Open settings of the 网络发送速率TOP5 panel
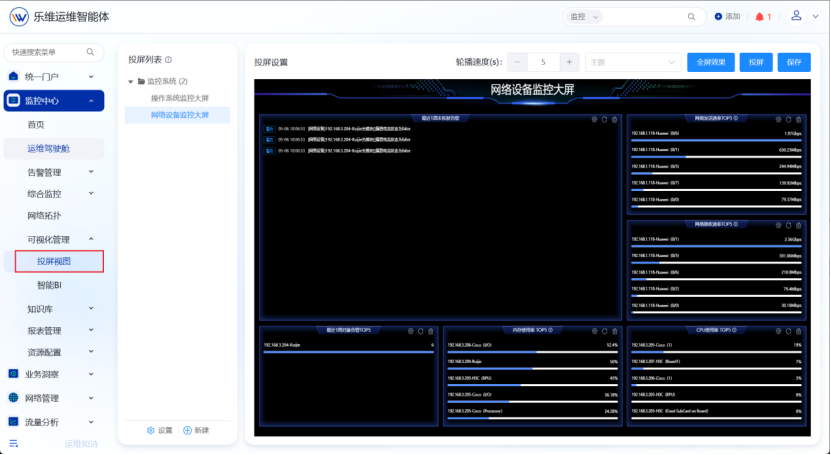Viewport: 831px width, 455px height. (778, 120)
